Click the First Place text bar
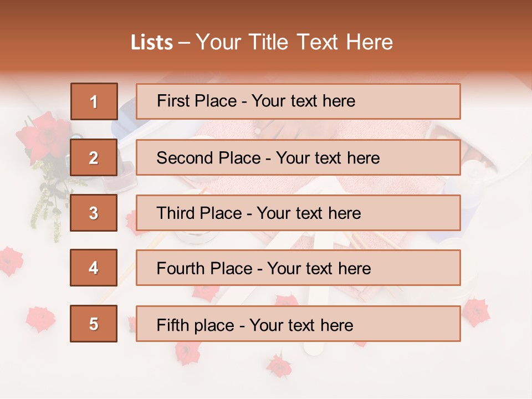The image size is (532, 399). (x=298, y=101)
